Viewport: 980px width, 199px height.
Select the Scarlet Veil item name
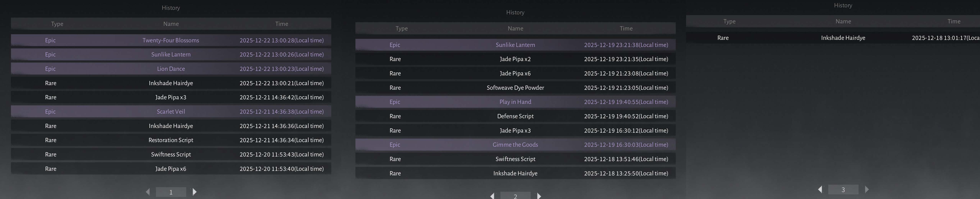[x=171, y=112]
